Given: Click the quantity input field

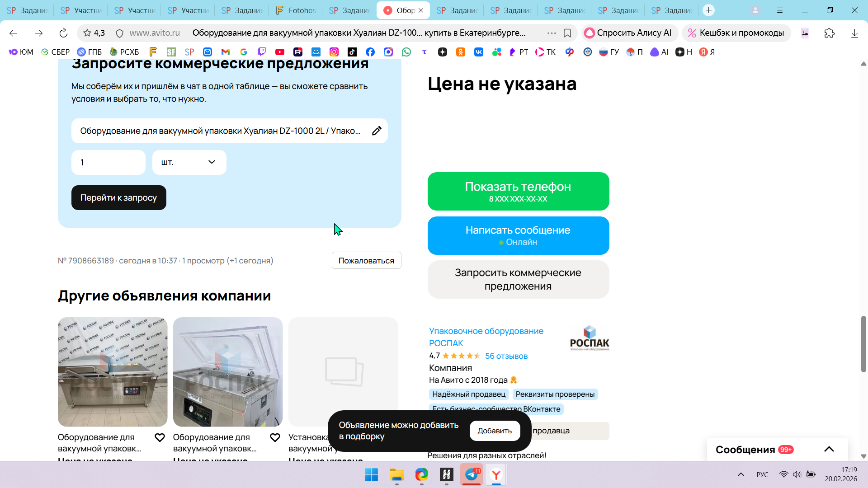Looking at the screenshot, I should point(108,162).
